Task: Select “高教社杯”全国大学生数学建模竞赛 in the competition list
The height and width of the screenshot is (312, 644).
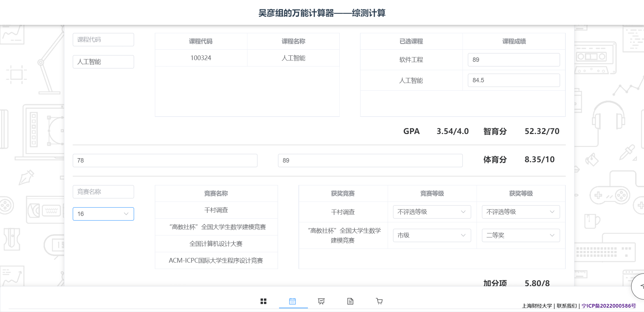Action: [x=216, y=227]
